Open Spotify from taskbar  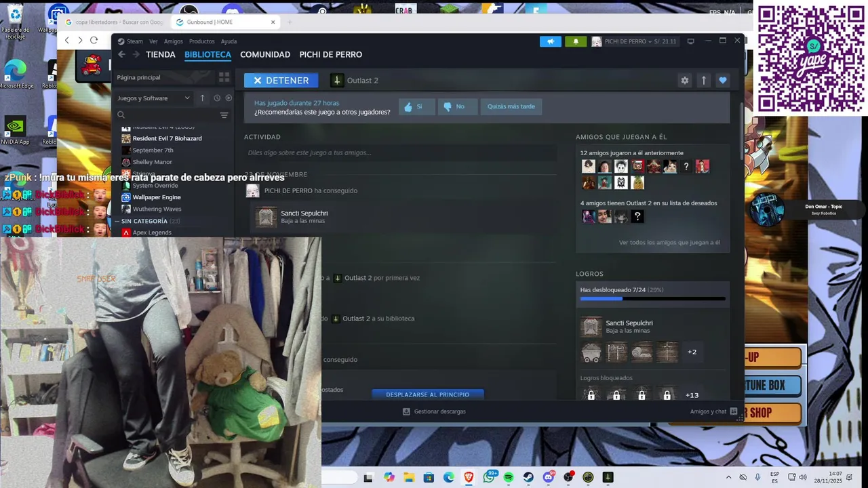pyautogui.click(x=509, y=477)
